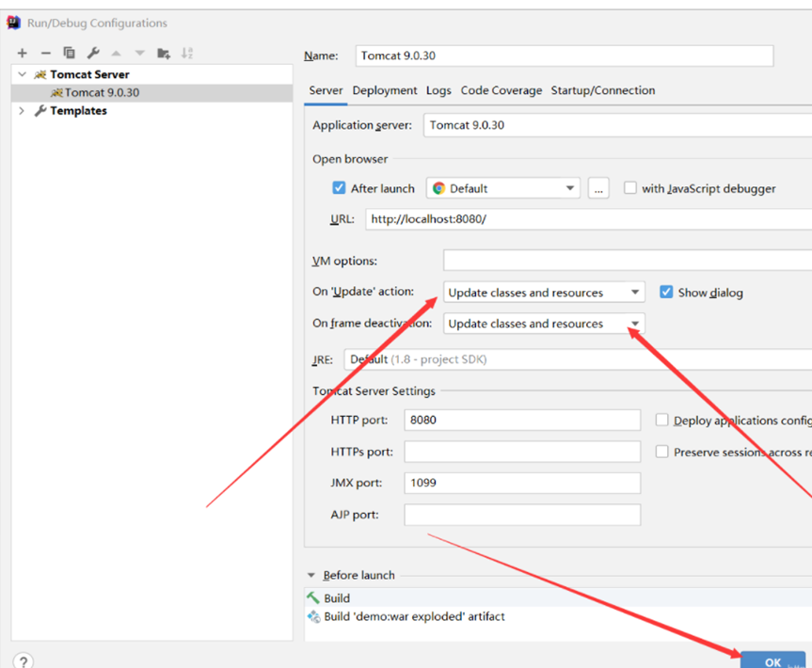The height and width of the screenshot is (668, 812).
Task: Enable with JavaScript debugger checkbox
Action: [630, 188]
